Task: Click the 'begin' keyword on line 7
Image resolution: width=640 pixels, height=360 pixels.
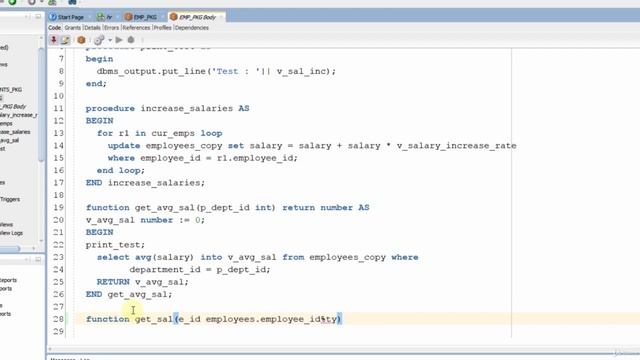Action: click(x=99, y=59)
